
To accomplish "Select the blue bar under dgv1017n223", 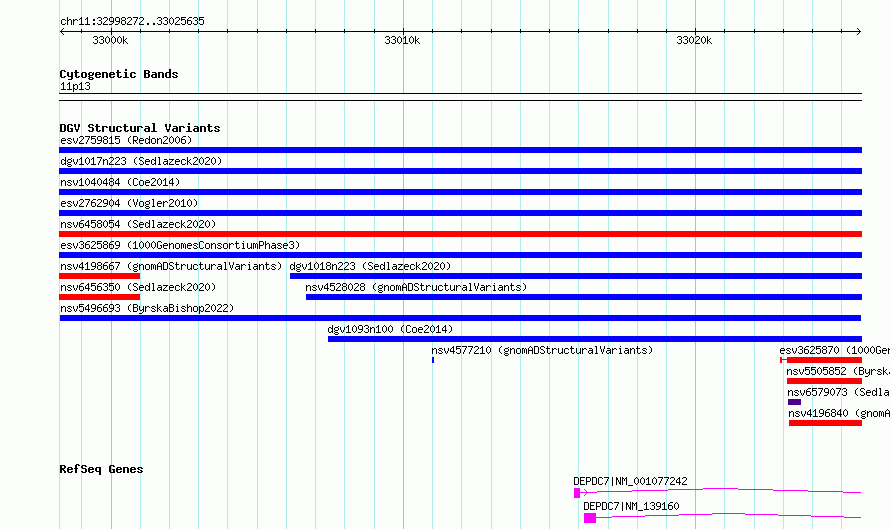I will pyautogui.click(x=460, y=171).
